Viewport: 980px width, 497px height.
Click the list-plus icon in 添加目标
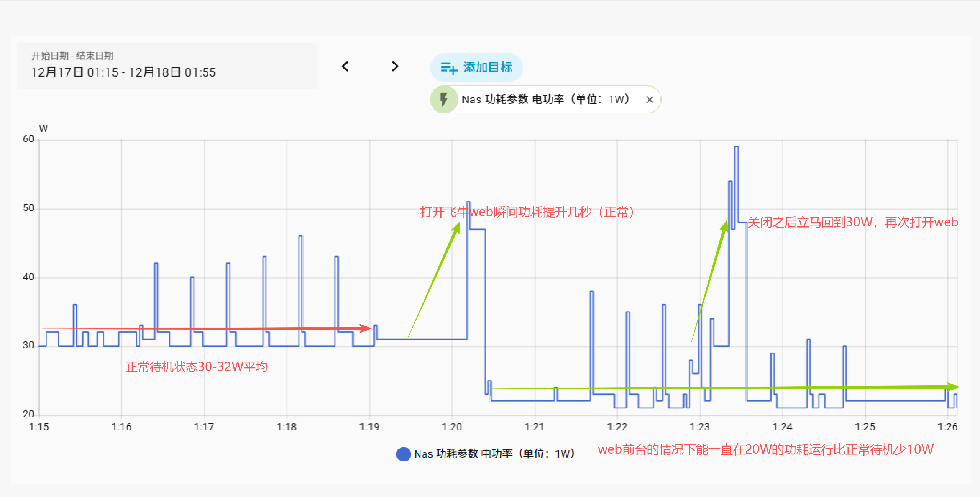pyautogui.click(x=448, y=68)
